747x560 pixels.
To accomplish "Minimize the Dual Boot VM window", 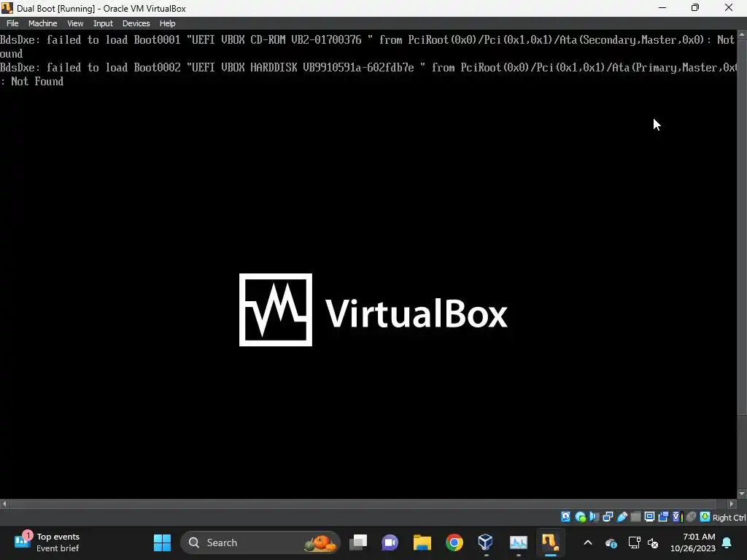I will point(662,8).
